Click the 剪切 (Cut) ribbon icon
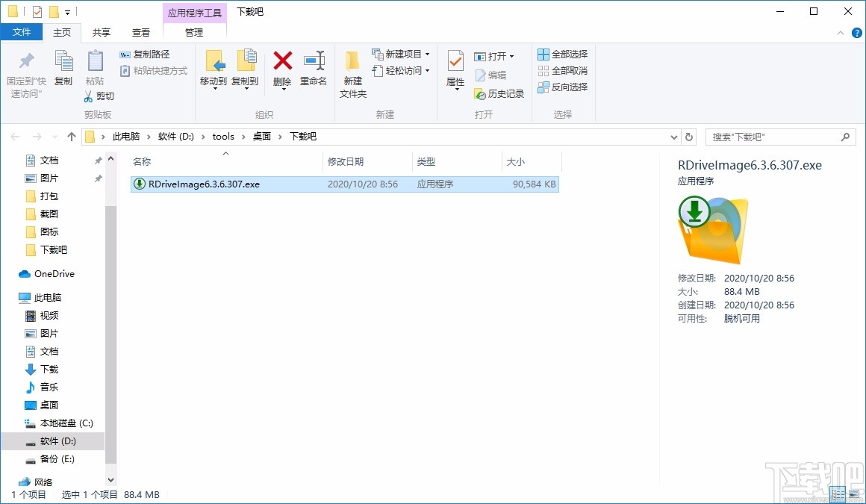 (102, 96)
